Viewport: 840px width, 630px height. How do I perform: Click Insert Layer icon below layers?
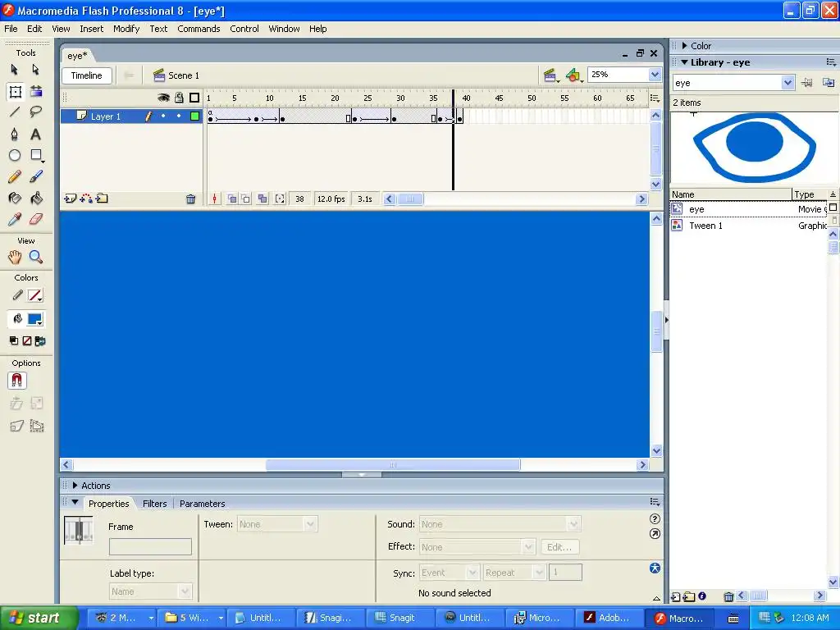(x=71, y=199)
